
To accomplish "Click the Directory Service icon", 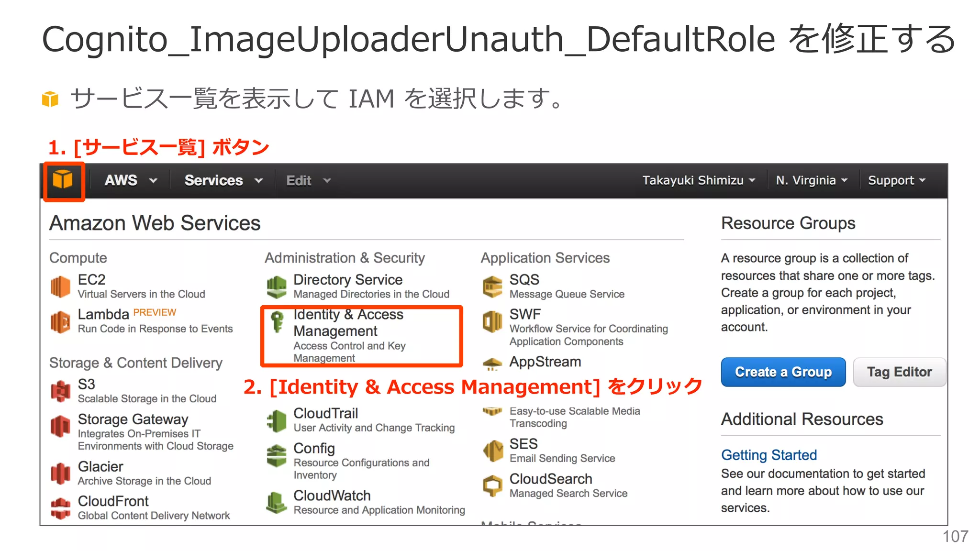I will point(277,287).
